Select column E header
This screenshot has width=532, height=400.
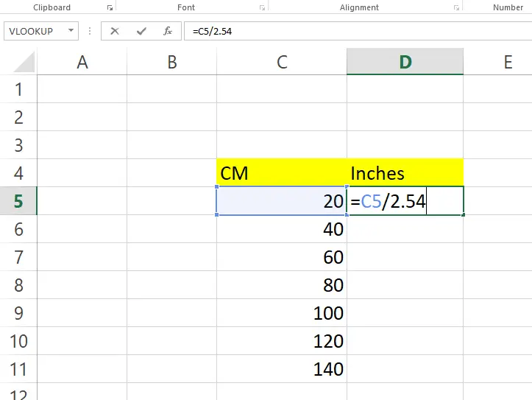[497, 62]
